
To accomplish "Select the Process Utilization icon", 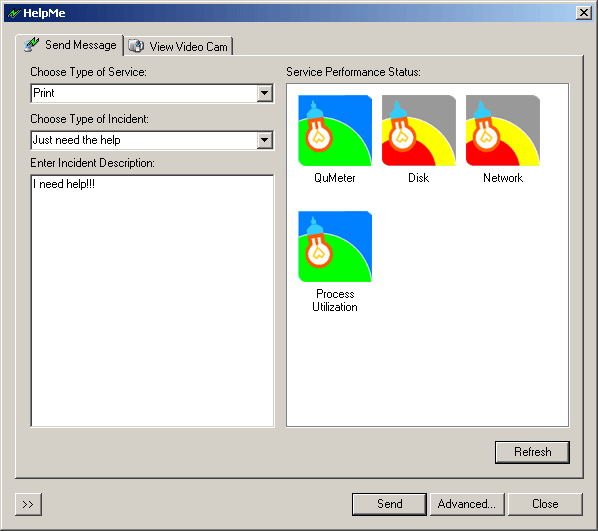I will 335,246.
